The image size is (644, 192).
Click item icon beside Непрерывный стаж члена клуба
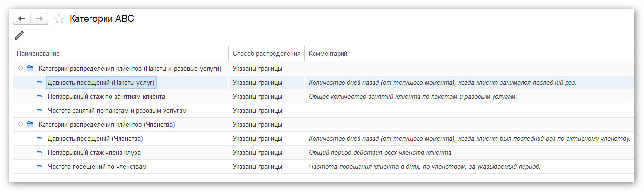39,153
